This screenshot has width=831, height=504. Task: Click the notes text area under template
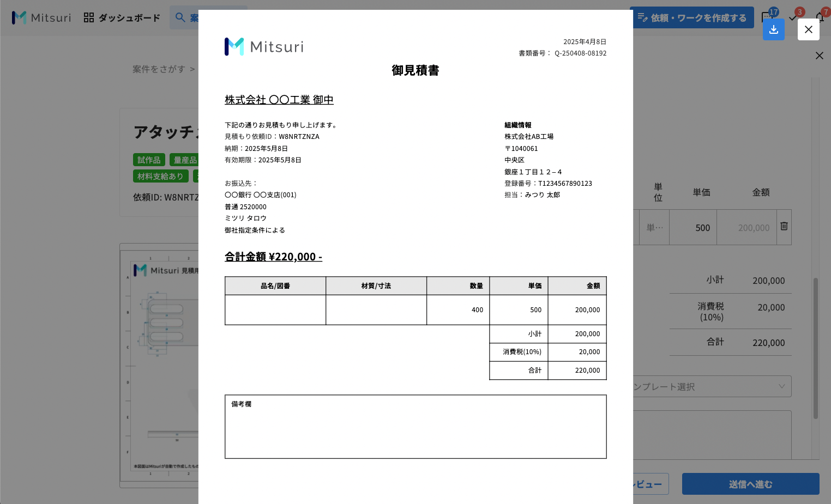(712, 435)
